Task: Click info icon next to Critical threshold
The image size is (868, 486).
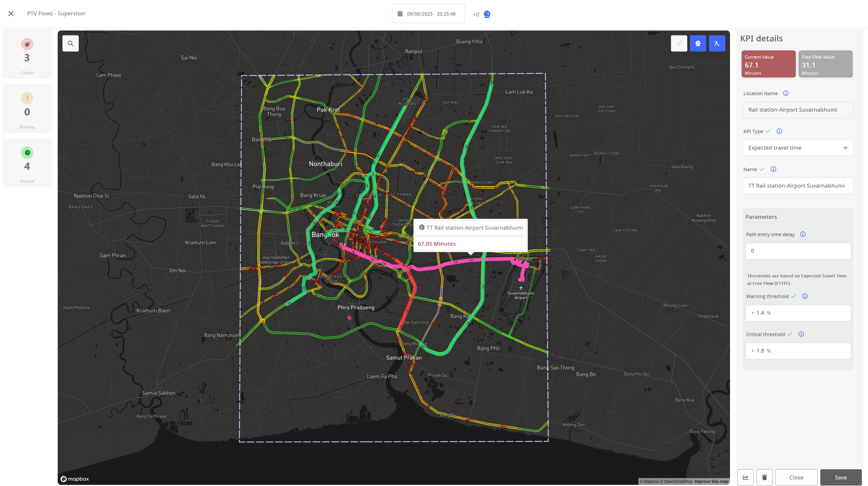Action: pos(801,334)
